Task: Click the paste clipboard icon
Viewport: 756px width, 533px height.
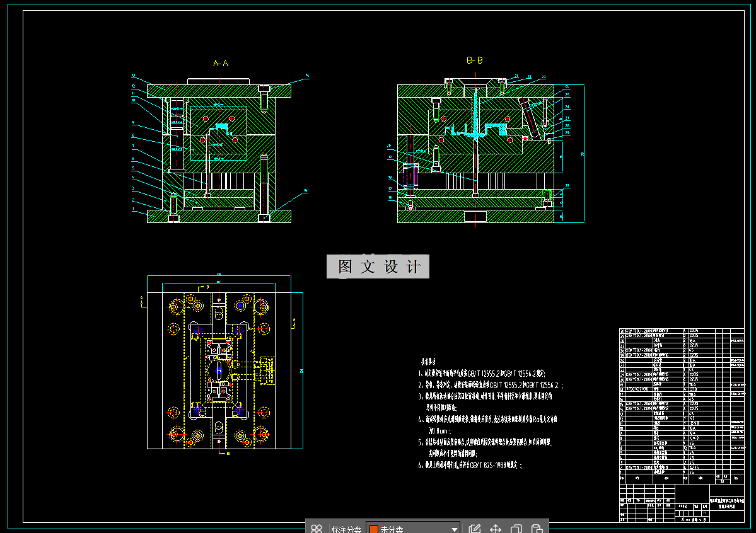Action: [x=537, y=529]
